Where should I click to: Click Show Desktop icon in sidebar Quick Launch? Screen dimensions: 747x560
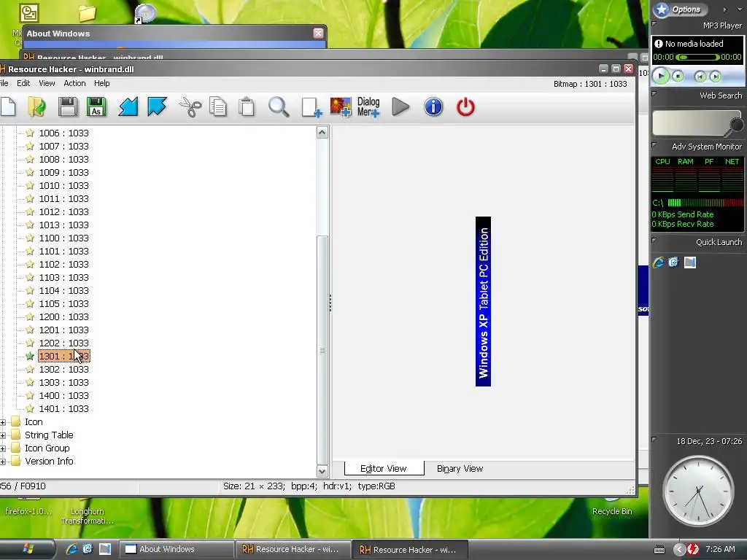pos(690,262)
